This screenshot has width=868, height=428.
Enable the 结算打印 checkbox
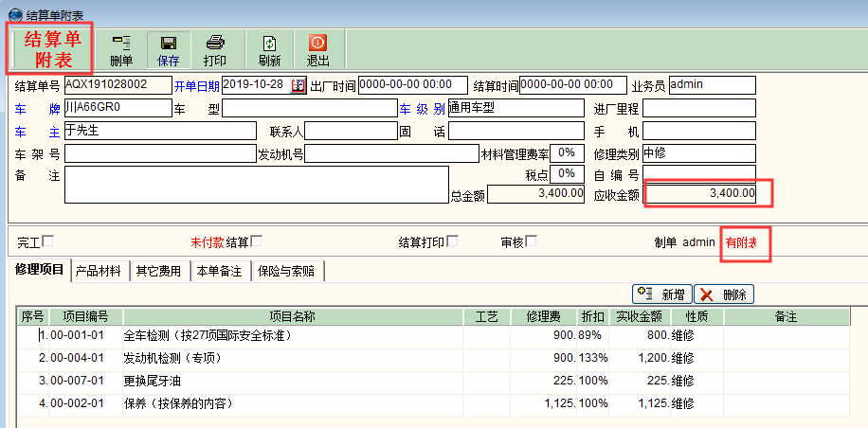(x=452, y=241)
